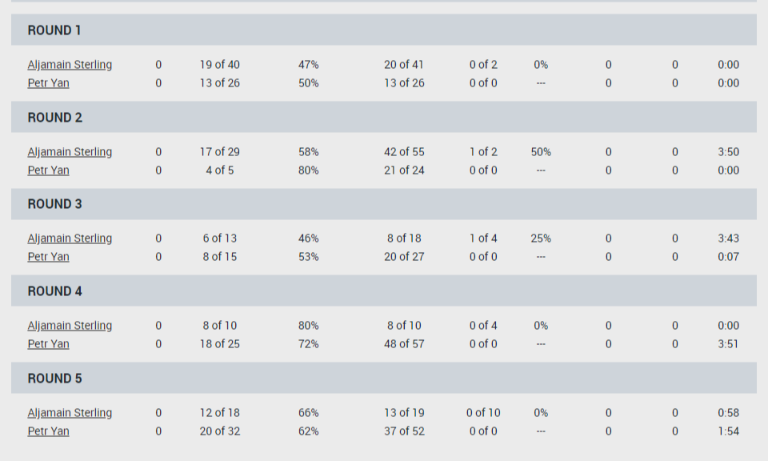
Task: Open Petr Yan link in Round 4
Action: (x=48, y=344)
